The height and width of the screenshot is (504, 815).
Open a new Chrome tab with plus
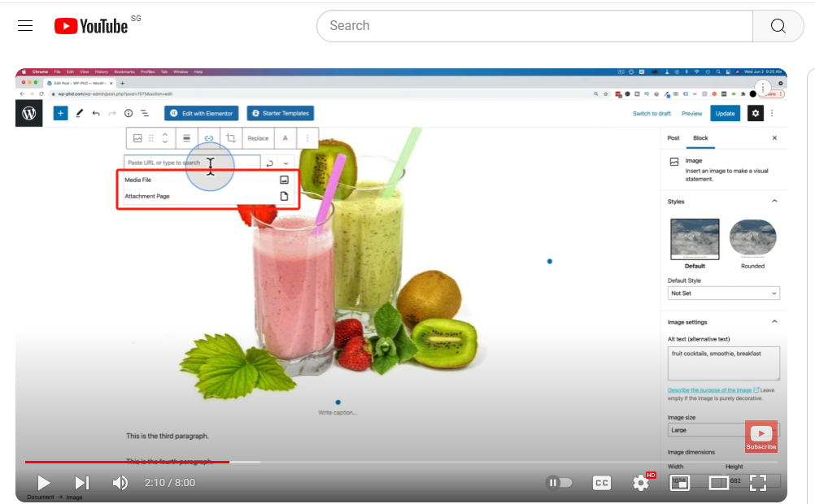(x=122, y=83)
